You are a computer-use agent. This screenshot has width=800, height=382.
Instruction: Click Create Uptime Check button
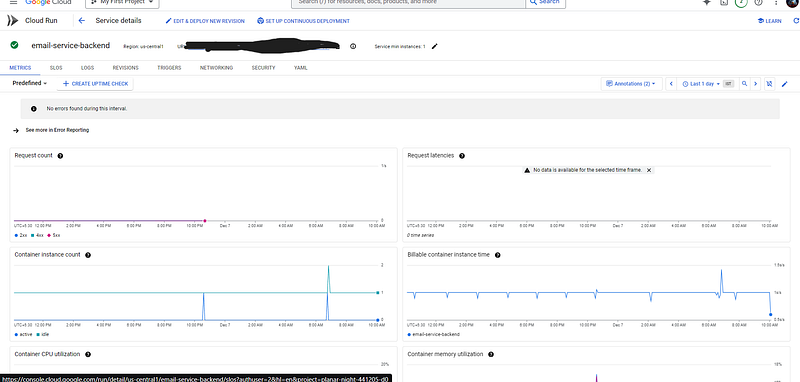pyautogui.click(x=95, y=84)
